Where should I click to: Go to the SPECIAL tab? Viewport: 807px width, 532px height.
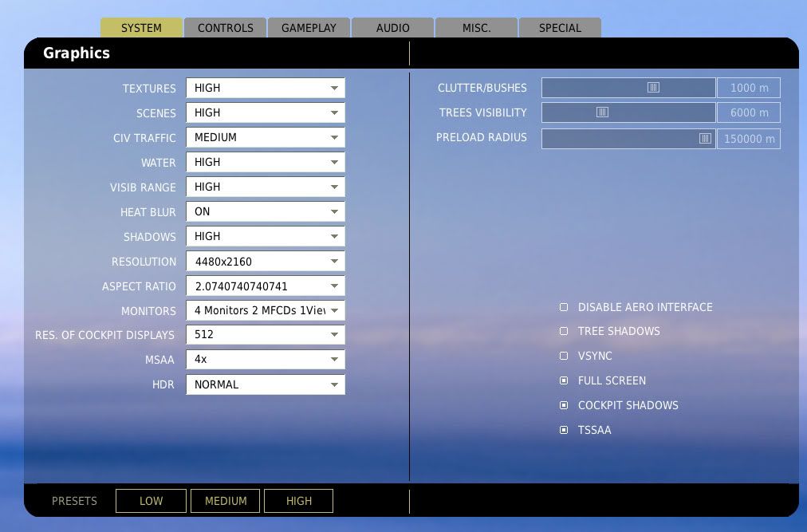point(560,28)
